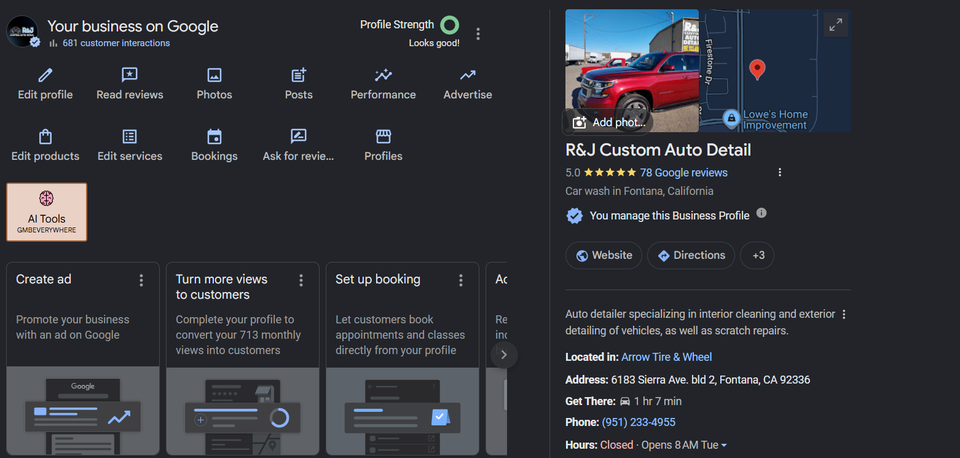Open three-dot menu next to reviews
The image size is (960, 458).
tap(779, 173)
